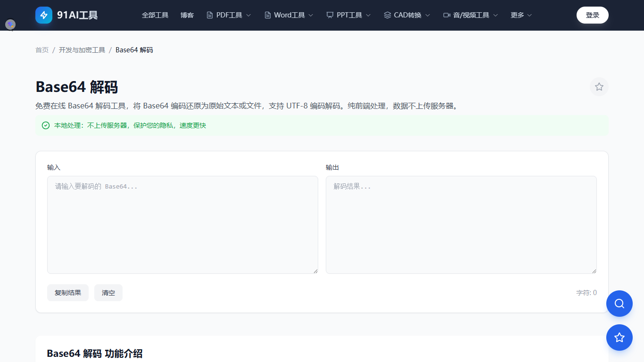Click the output textarea resize handle

(x=594, y=271)
